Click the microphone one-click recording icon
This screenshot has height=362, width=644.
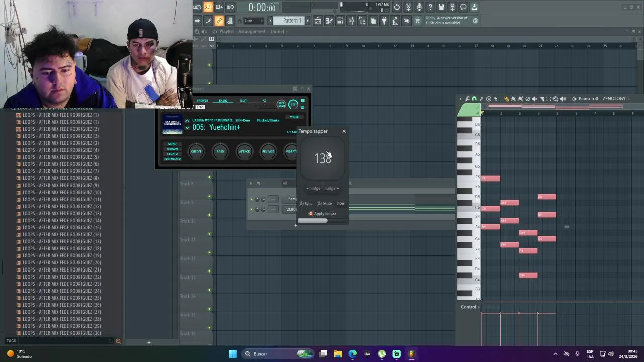pyautogui.click(x=419, y=7)
